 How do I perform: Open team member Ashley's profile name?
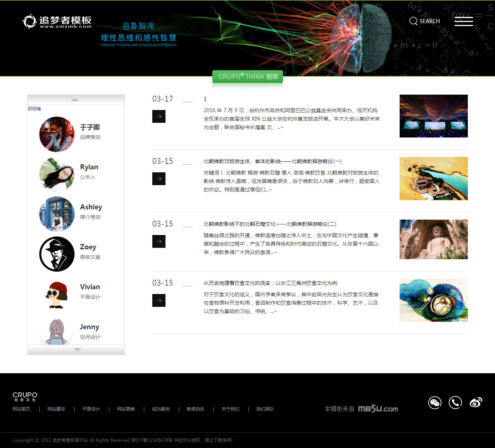click(x=91, y=207)
